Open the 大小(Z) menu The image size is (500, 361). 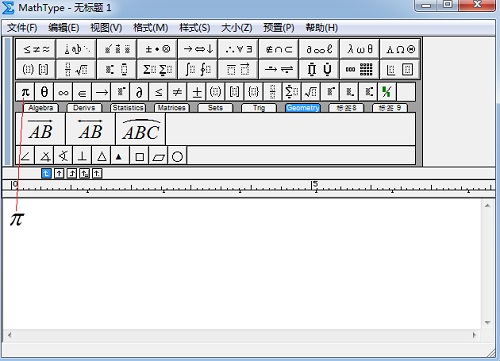pyautogui.click(x=237, y=27)
